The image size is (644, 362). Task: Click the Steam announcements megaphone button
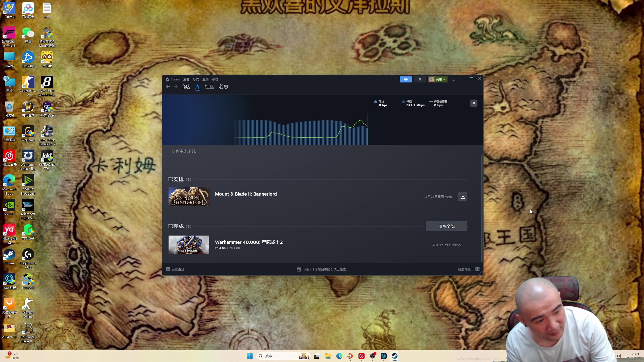tap(406, 79)
